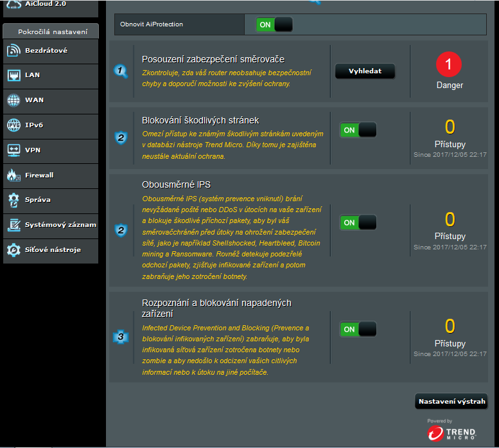Open Síťové nástroje menu entry
The height and width of the screenshot is (448, 499).
(51, 250)
